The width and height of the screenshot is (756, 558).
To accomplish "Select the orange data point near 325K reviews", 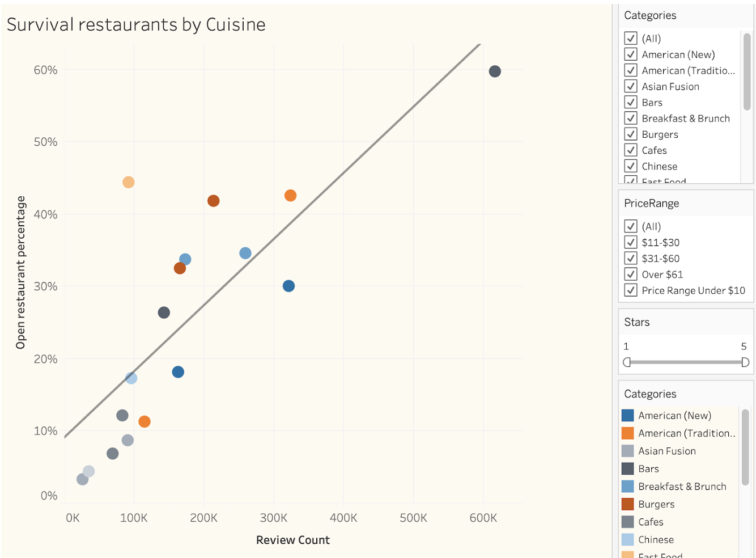I will [290, 196].
